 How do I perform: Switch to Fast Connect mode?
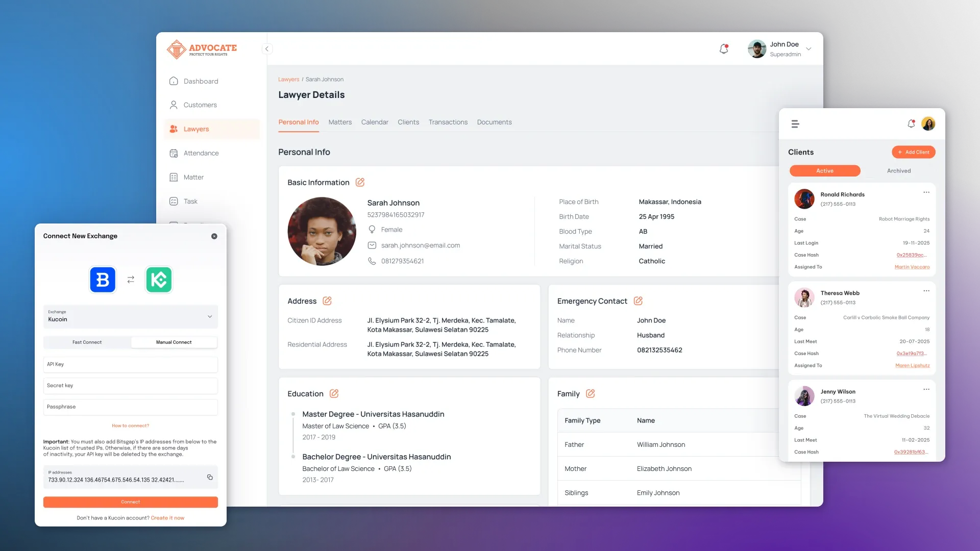click(87, 342)
